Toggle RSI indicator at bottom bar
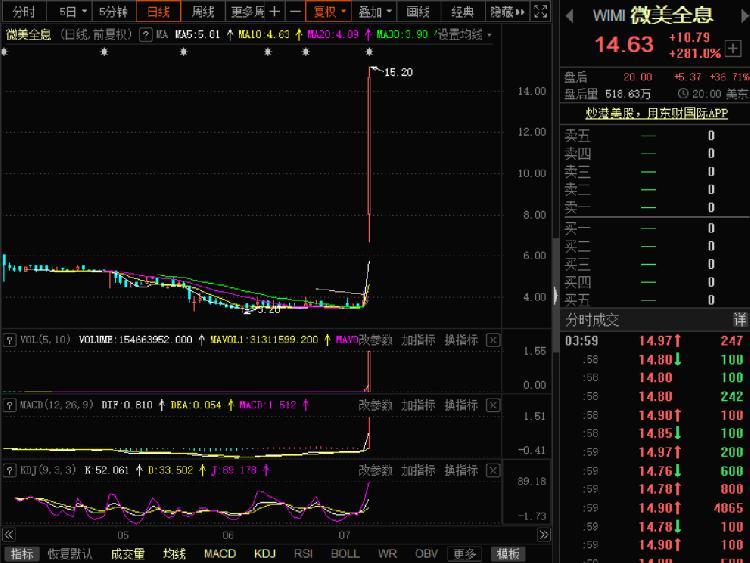Image resolution: width=750 pixels, height=563 pixels. click(x=303, y=554)
